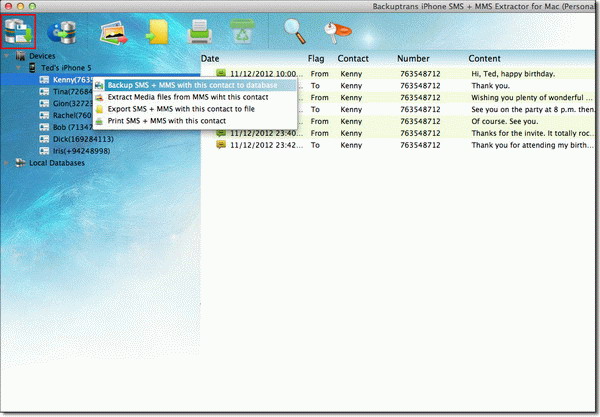Select Ted's iPhone 5 device
This screenshot has width=600, height=417.
click(x=66, y=68)
